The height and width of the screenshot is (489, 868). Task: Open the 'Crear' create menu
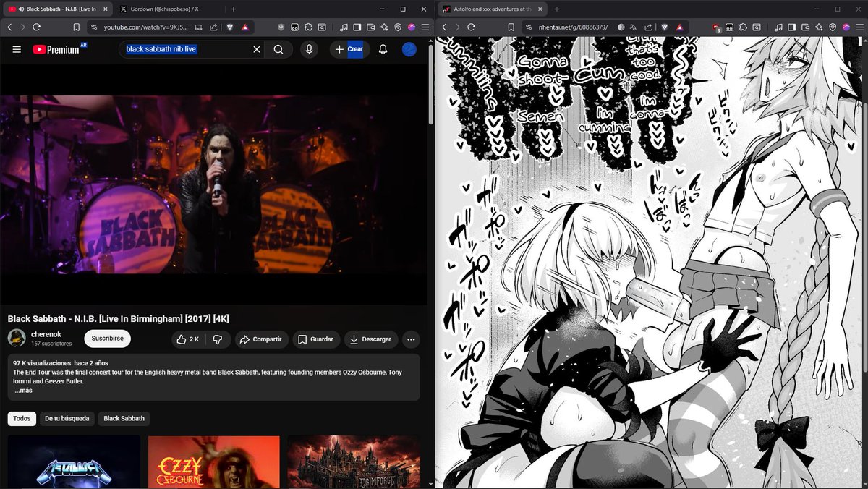[x=349, y=49]
